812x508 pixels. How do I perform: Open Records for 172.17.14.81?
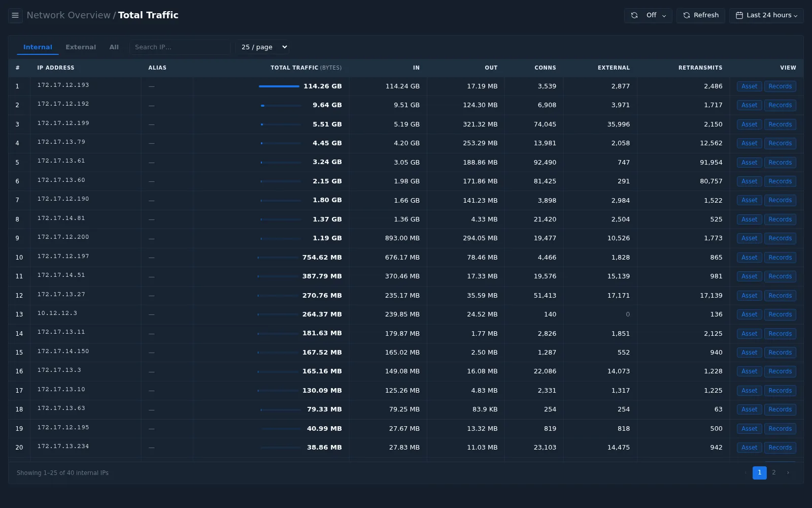(x=780, y=219)
